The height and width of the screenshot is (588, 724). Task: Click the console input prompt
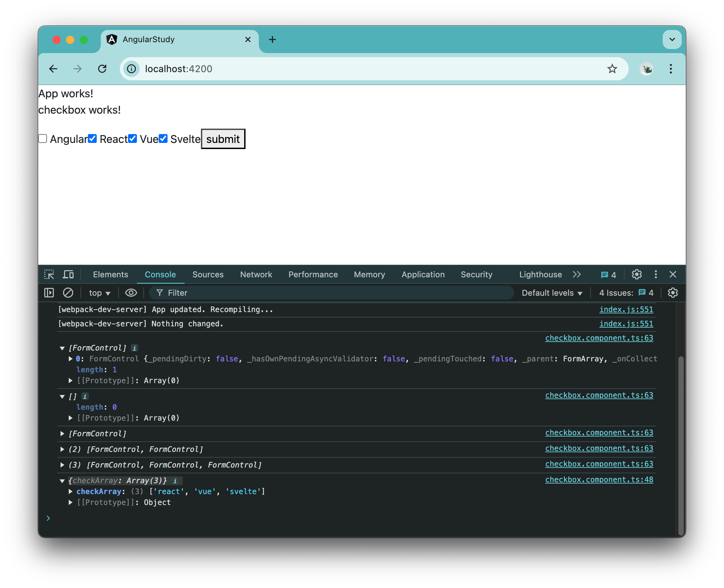coord(136,518)
